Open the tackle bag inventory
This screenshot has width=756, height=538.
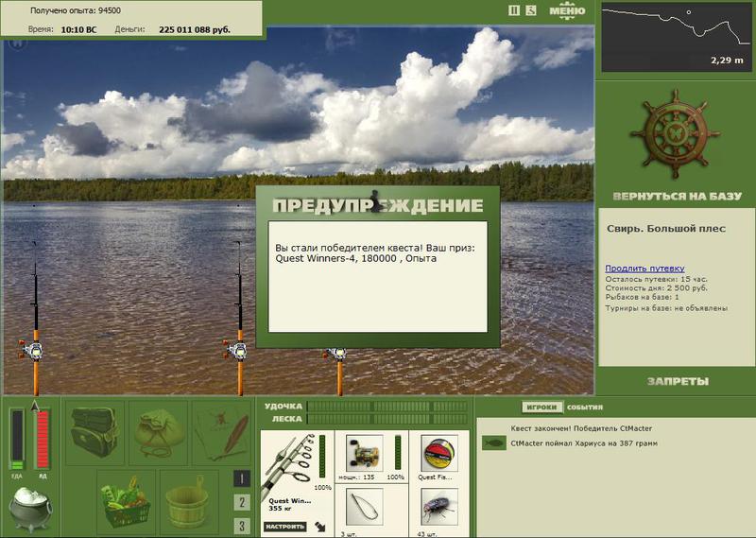click(x=94, y=432)
